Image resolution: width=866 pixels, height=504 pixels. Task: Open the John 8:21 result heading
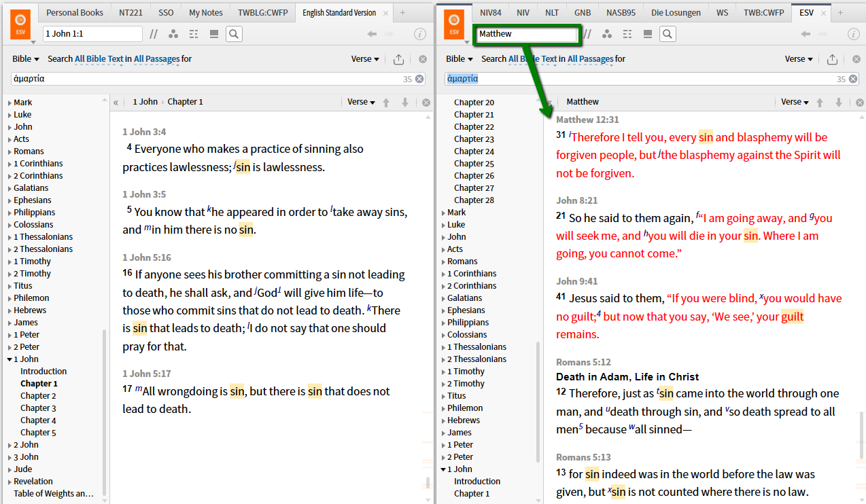coord(576,200)
